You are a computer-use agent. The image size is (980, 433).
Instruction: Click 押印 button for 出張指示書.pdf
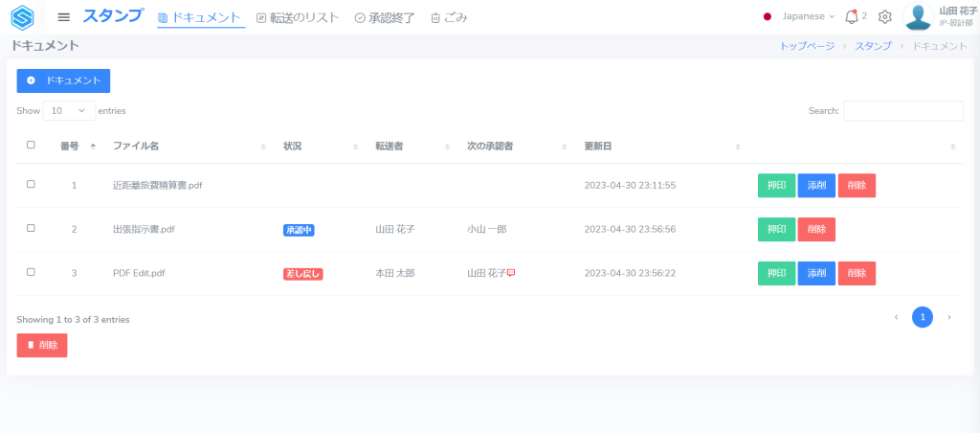click(775, 230)
